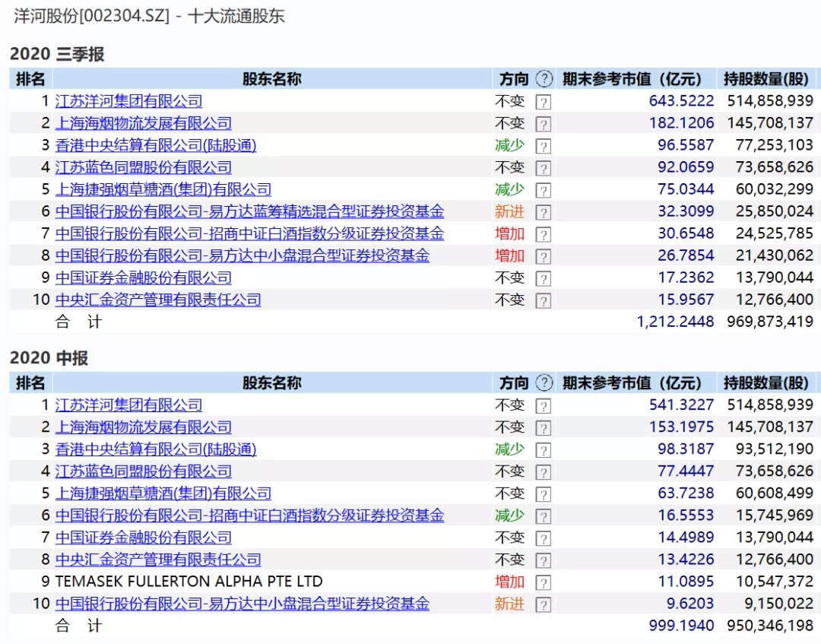This screenshot has width=821, height=644.
Task: Select total value 1,212.2448 in 三季报
Action: coord(675,322)
